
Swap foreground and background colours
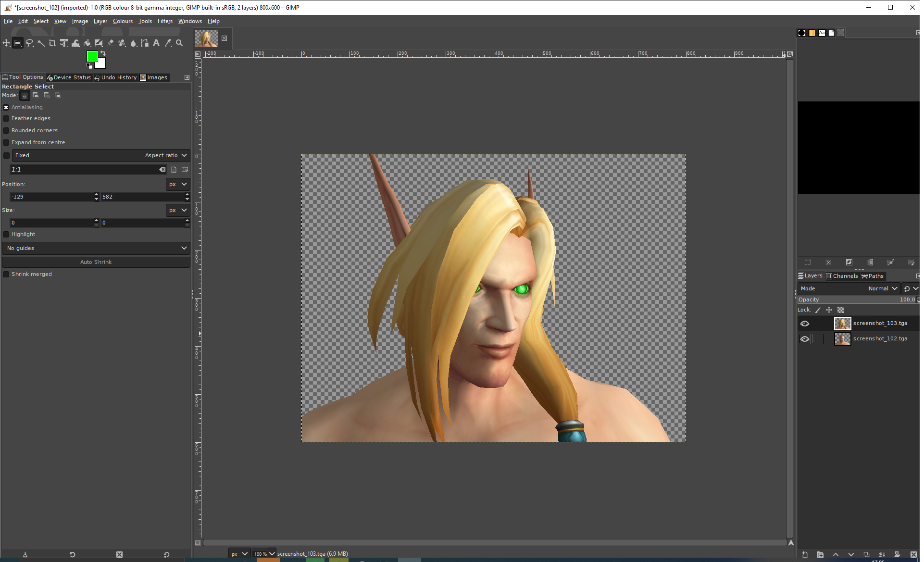[x=102, y=53]
